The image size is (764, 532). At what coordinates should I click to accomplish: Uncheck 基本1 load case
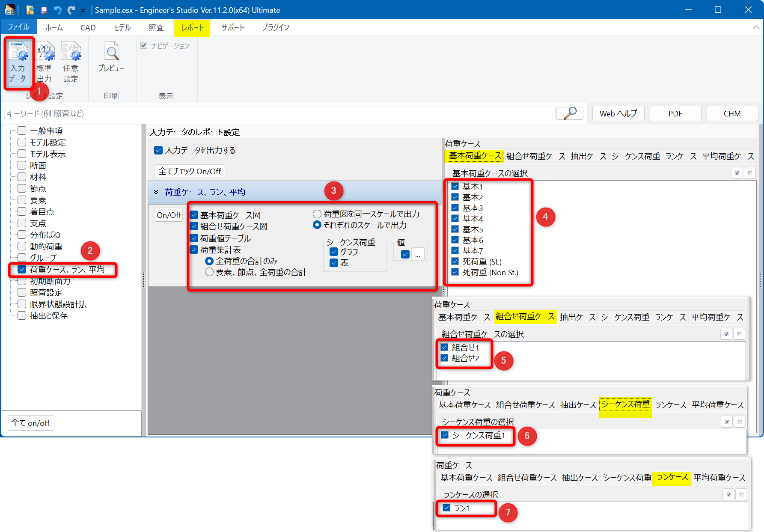pos(455,186)
